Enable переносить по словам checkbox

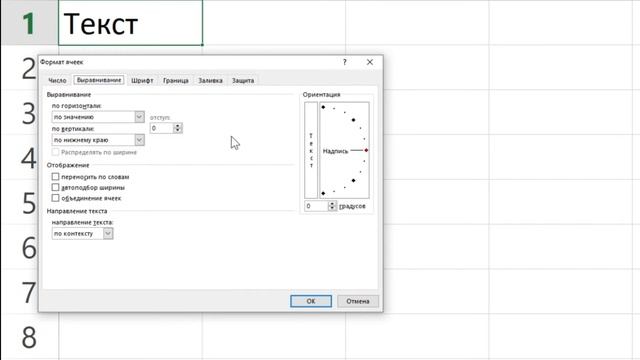tap(56, 177)
